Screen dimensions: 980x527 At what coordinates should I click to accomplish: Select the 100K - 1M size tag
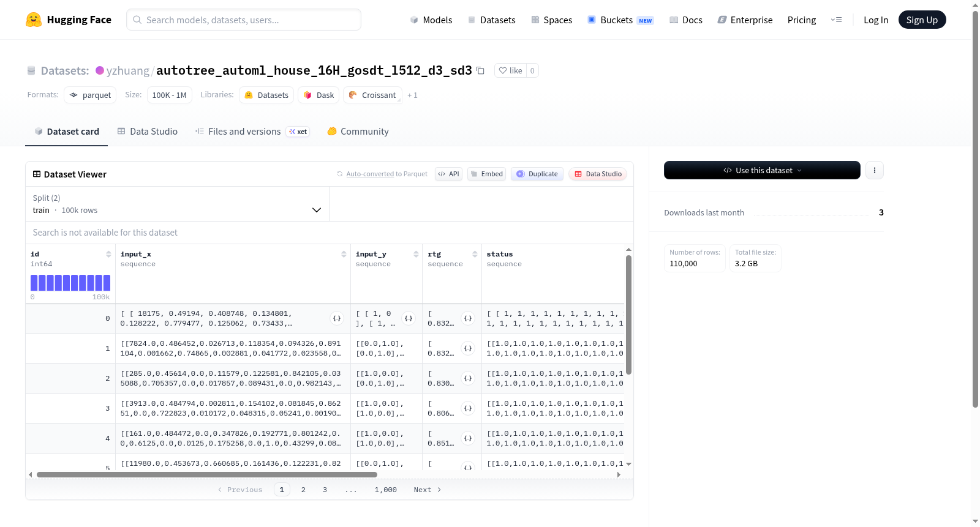(x=170, y=95)
